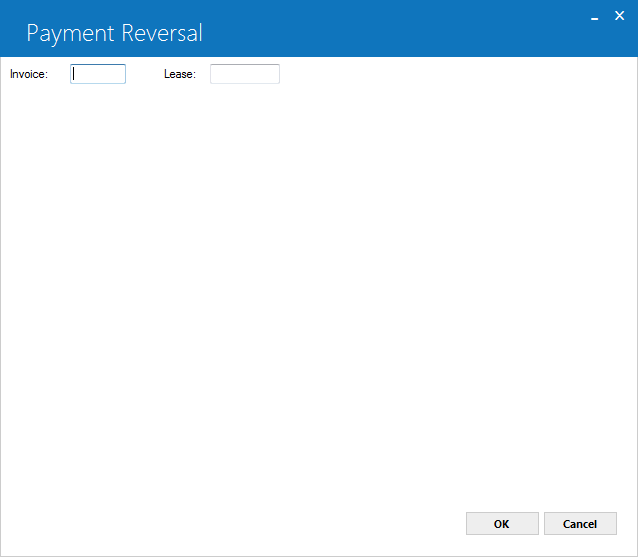Close the Payment Reversal window
The image size is (638, 557).
pyautogui.click(x=619, y=16)
